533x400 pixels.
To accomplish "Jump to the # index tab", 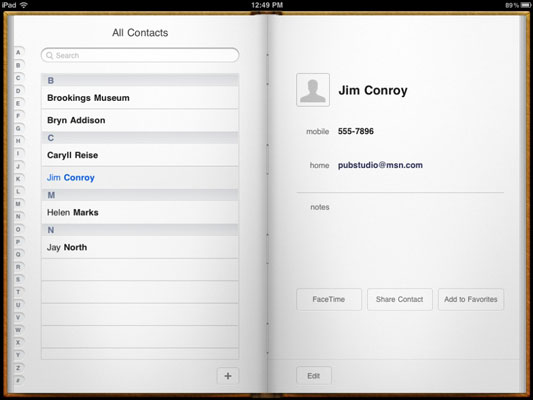I will click(x=18, y=380).
